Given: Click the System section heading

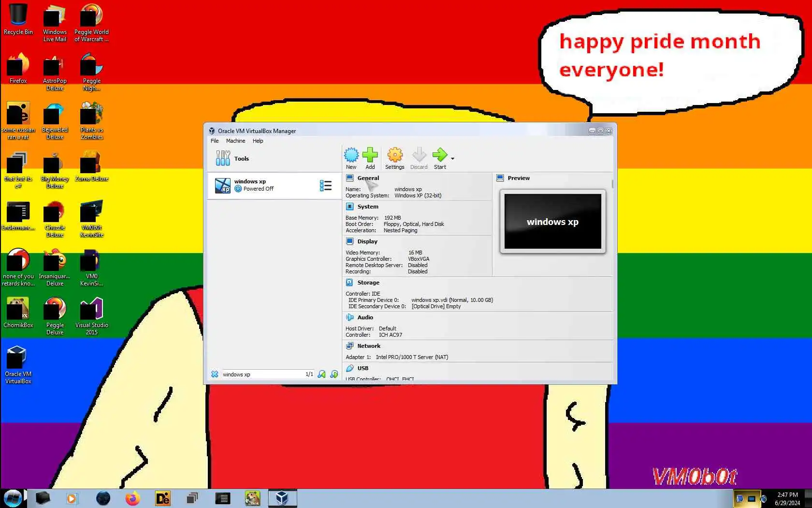Looking at the screenshot, I should (368, 207).
